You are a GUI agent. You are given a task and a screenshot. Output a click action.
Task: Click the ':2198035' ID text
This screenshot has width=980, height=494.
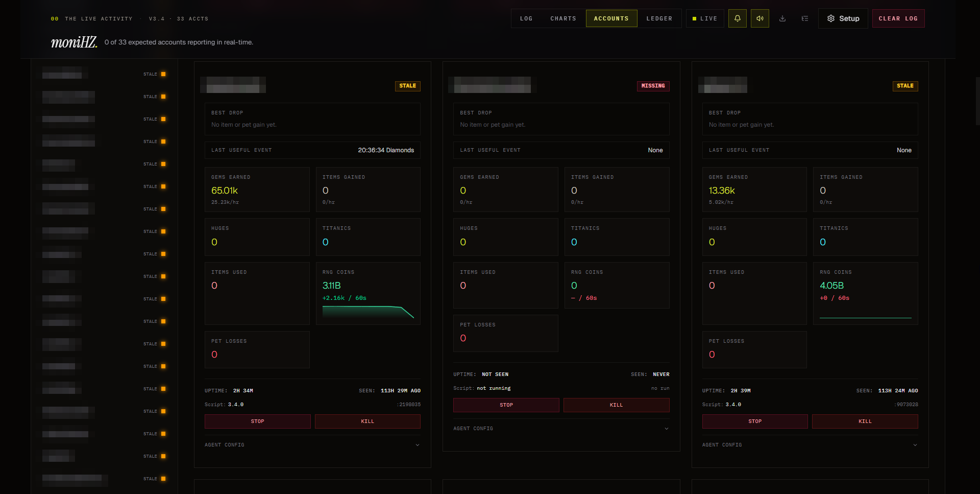coord(409,405)
